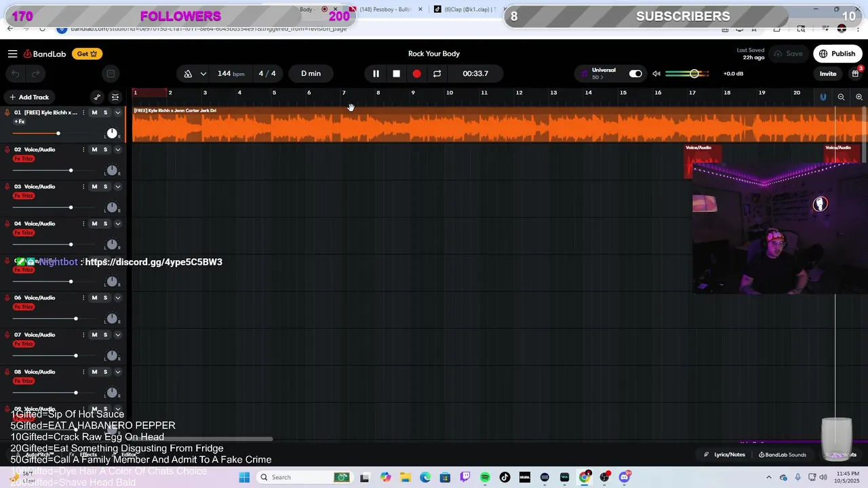The height and width of the screenshot is (488, 868).
Task: Open the gift notifications icon
Action: pyautogui.click(x=856, y=73)
